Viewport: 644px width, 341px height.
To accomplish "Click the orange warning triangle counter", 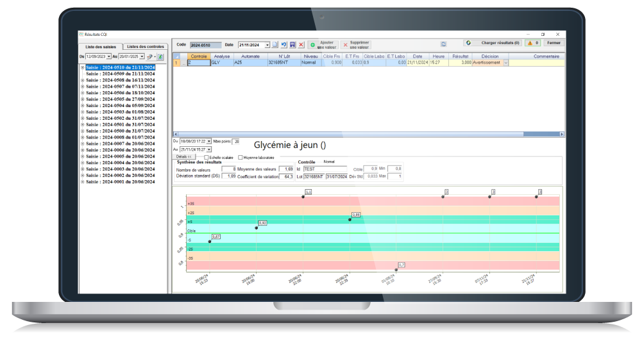I will (532, 43).
